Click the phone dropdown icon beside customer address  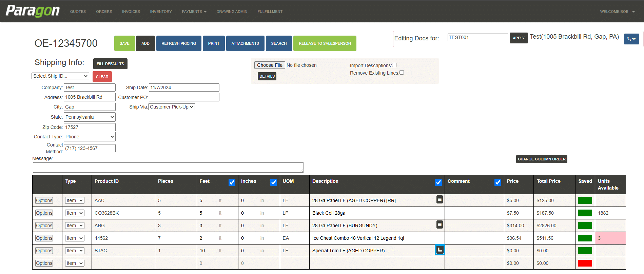631,39
